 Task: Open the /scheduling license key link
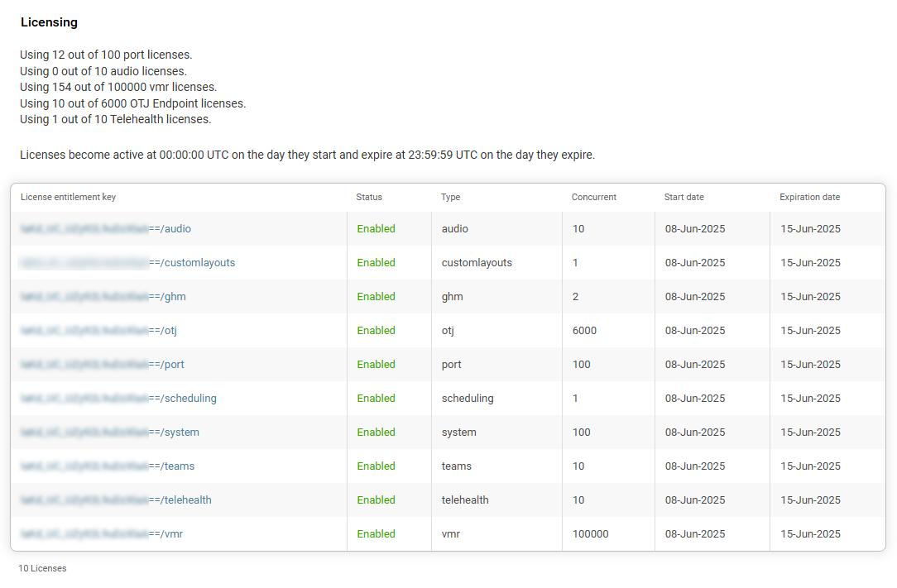118,399
